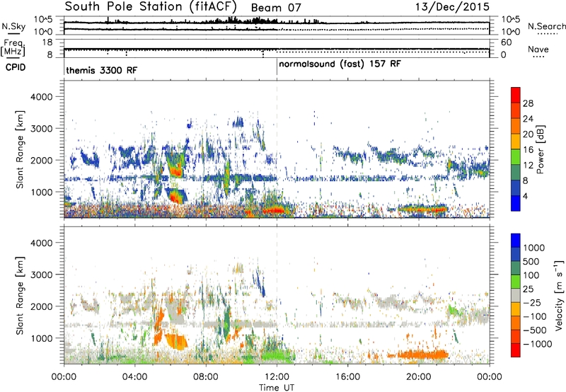Select the "20:00" time tick label

click(419, 377)
